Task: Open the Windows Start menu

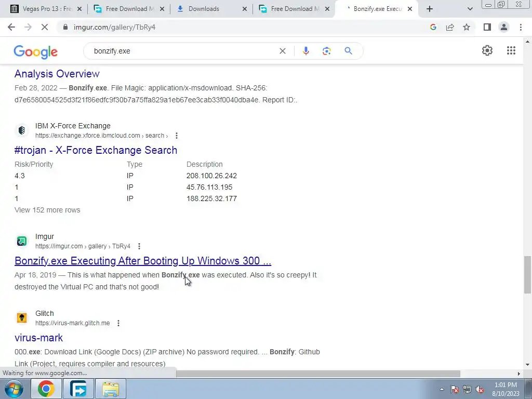Action: coord(14,389)
